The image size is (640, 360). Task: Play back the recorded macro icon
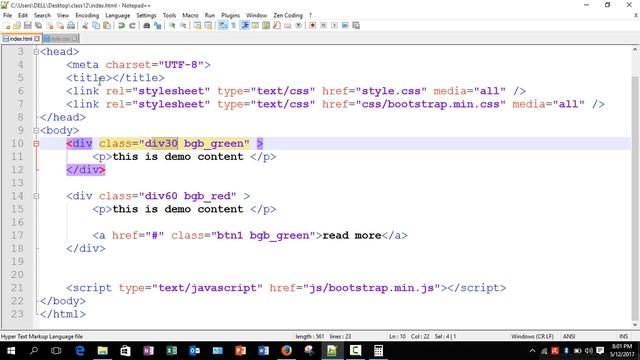[335, 25]
